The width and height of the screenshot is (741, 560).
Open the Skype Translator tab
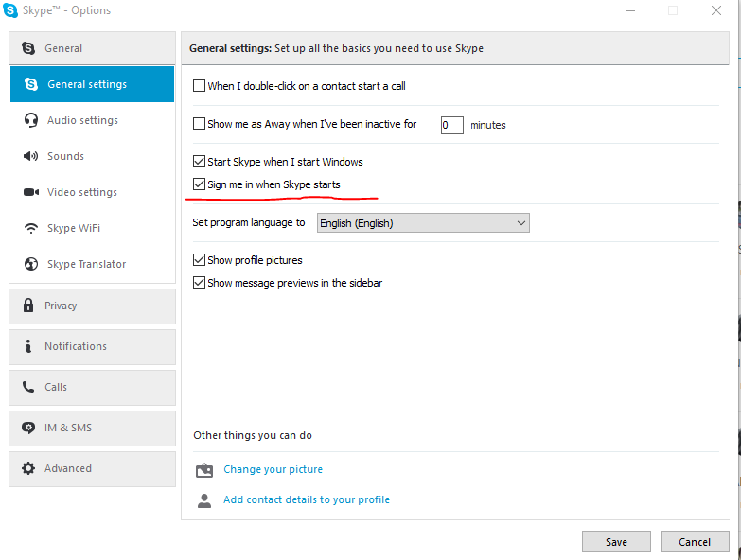pos(92,264)
